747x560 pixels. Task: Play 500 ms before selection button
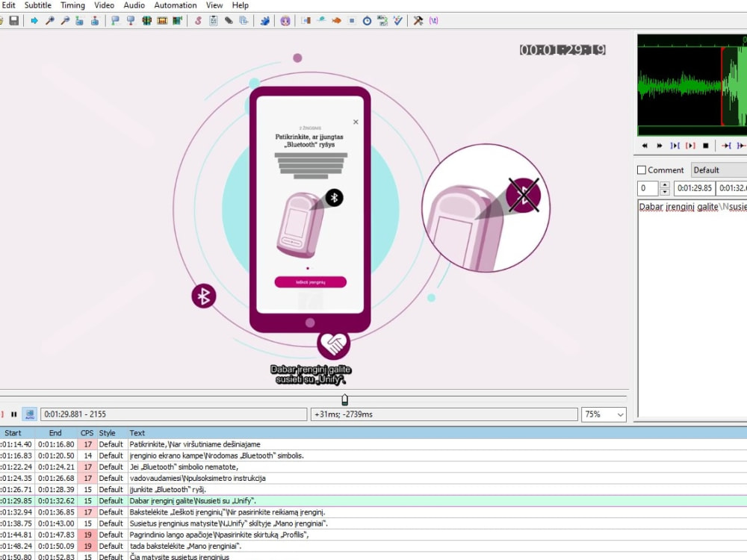tap(726, 146)
